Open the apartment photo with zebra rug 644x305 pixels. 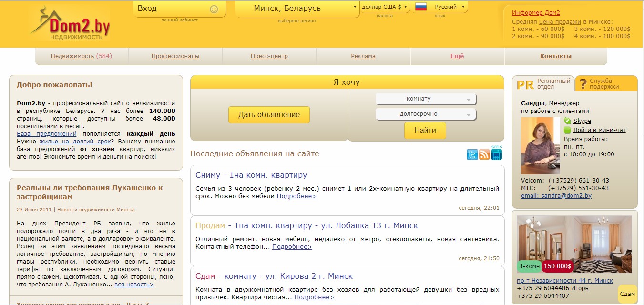(x=603, y=244)
